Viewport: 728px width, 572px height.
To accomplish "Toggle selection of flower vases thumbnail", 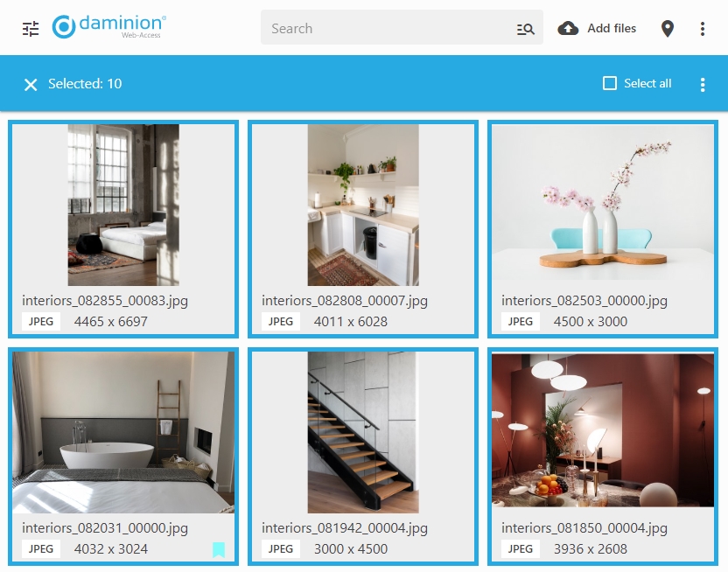I will (x=603, y=203).
